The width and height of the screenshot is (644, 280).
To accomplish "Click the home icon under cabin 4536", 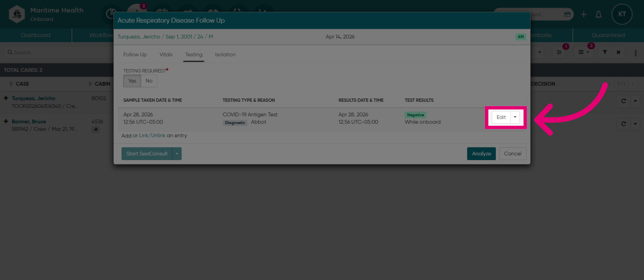I will 96,129.
